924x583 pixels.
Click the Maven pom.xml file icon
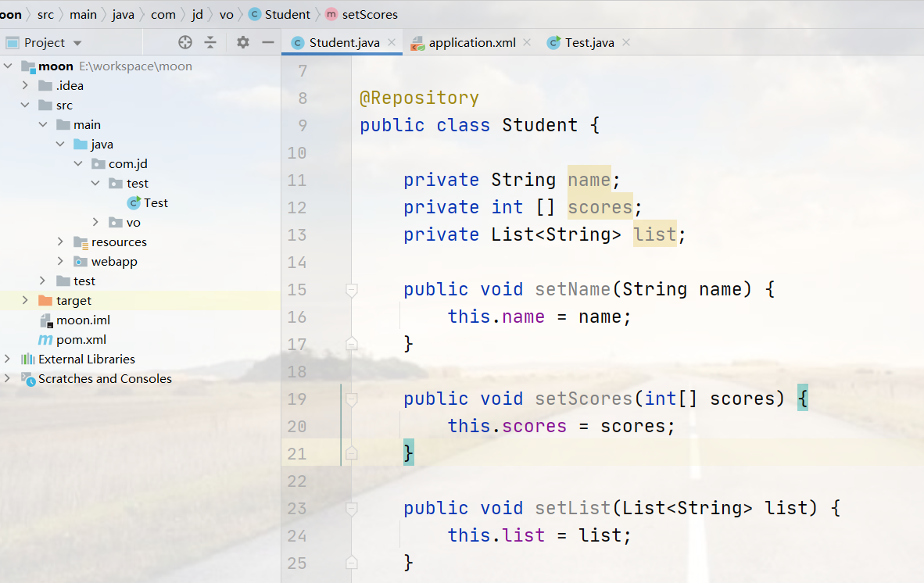pos(45,340)
